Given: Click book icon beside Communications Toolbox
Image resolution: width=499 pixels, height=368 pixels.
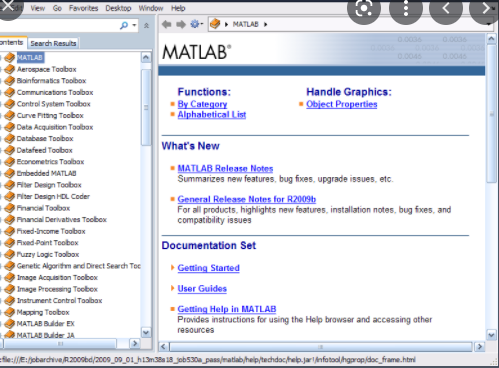Looking at the screenshot, I should [10, 92].
